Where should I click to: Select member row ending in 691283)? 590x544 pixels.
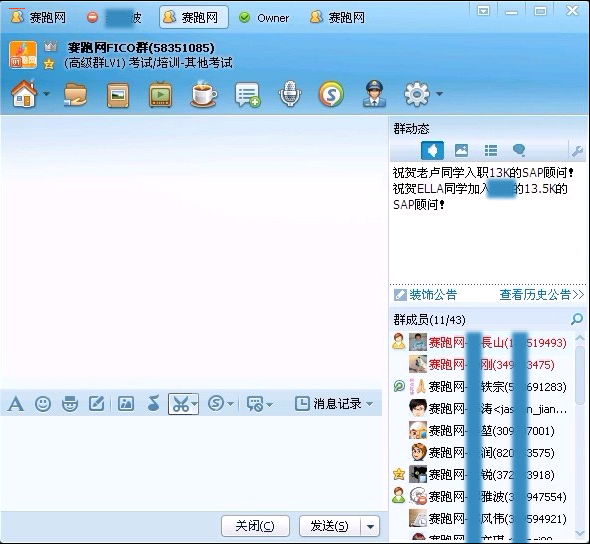point(483,386)
